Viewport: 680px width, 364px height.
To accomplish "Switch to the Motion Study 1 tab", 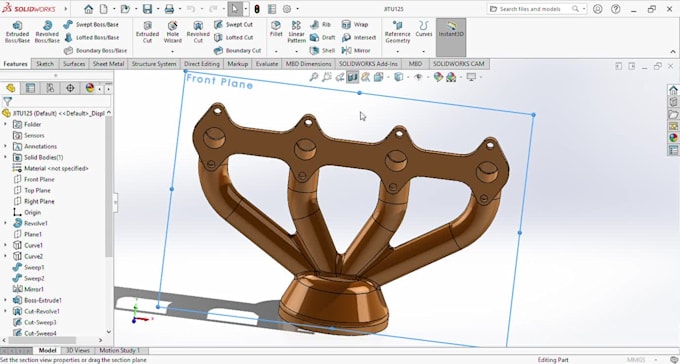I will click(120, 350).
